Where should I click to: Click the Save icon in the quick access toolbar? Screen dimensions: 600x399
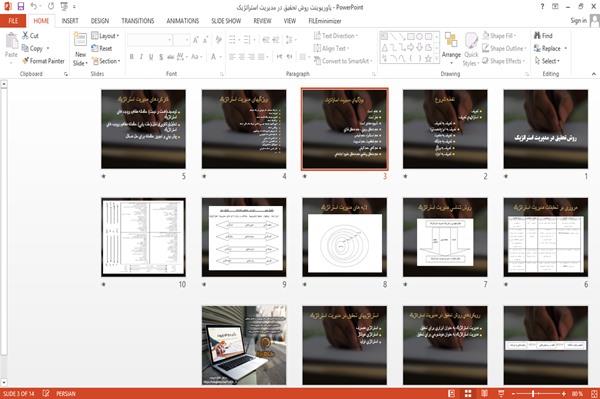coord(21,6)
